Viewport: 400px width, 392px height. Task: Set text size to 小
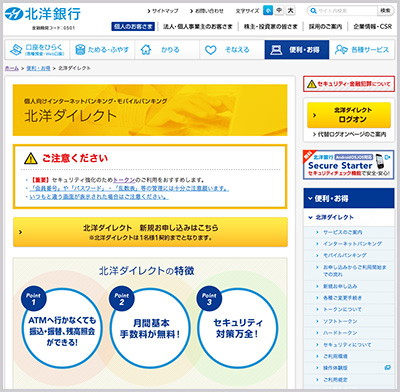pyautogui.click(x=268, y=10)
